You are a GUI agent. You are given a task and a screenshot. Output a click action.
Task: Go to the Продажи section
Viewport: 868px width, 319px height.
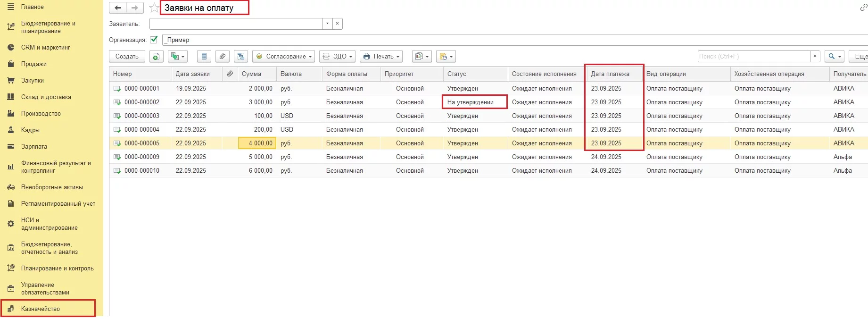click(x=34, y=64)
